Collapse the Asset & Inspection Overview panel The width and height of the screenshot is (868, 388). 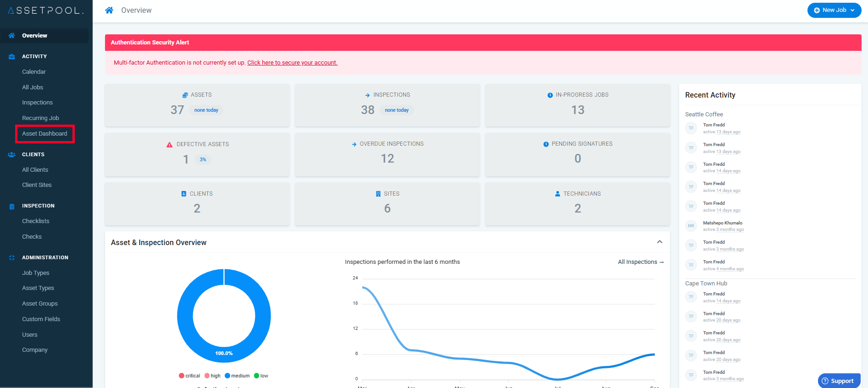pyautogui.click(x=659, y=242)
